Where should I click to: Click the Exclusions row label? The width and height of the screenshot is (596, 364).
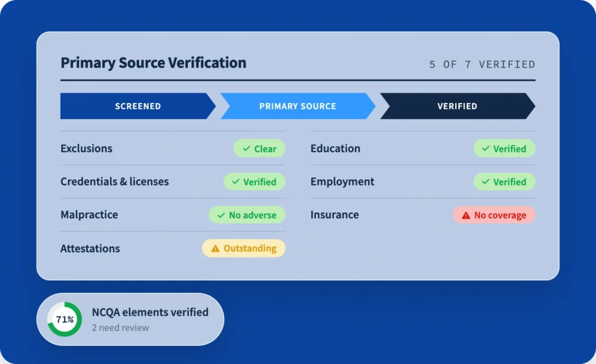point(86,148)
